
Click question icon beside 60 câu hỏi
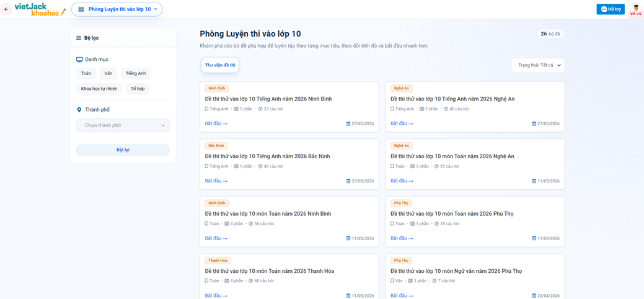252,281
